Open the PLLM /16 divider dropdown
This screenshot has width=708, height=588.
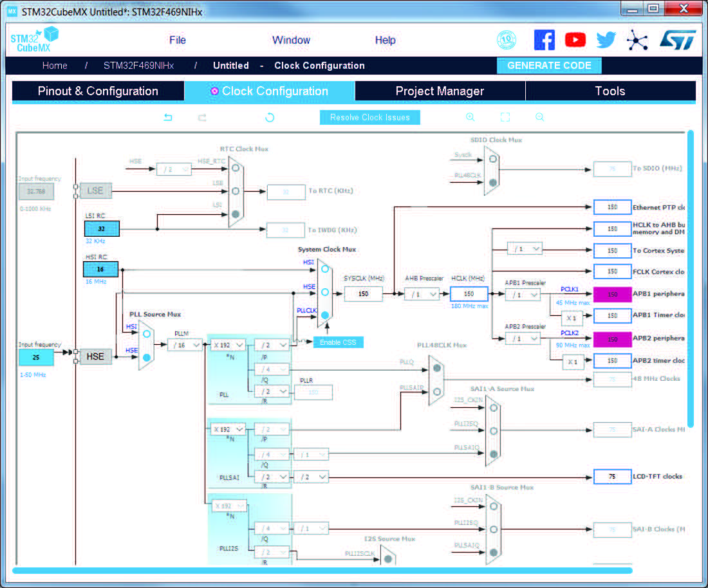tap(185, 345)
